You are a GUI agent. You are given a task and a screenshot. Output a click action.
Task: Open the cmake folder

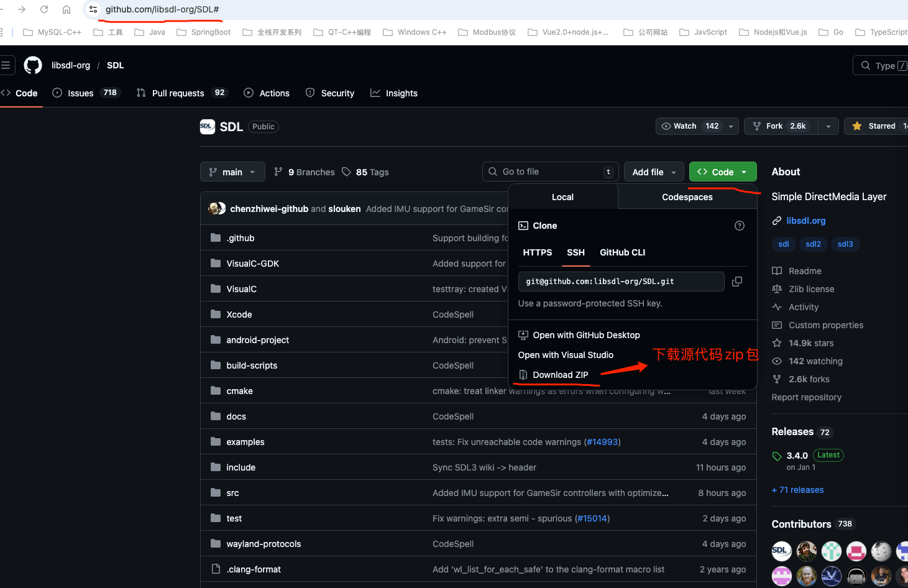coord(240,391)
